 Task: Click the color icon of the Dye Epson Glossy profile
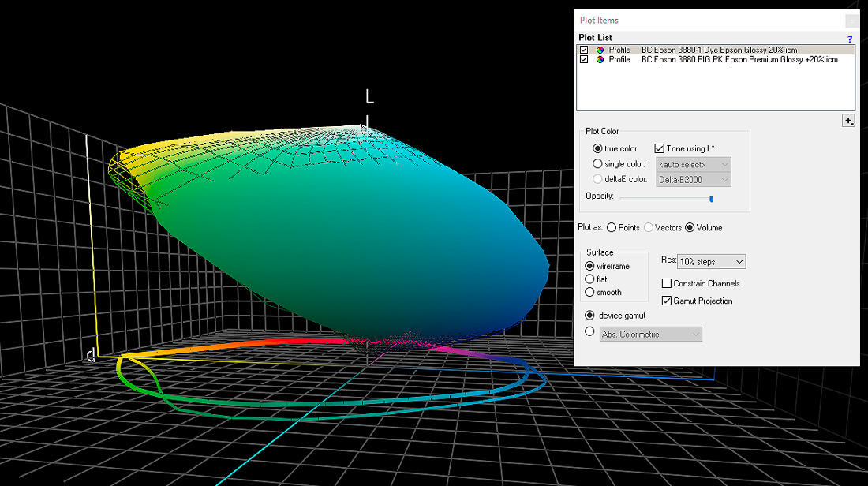[x=600, y=50]
